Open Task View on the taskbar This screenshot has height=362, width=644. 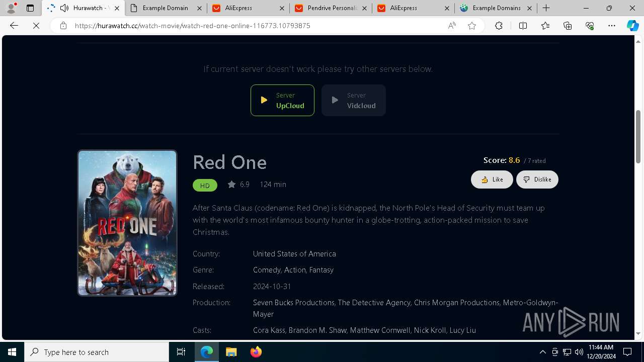pos(181,352)
